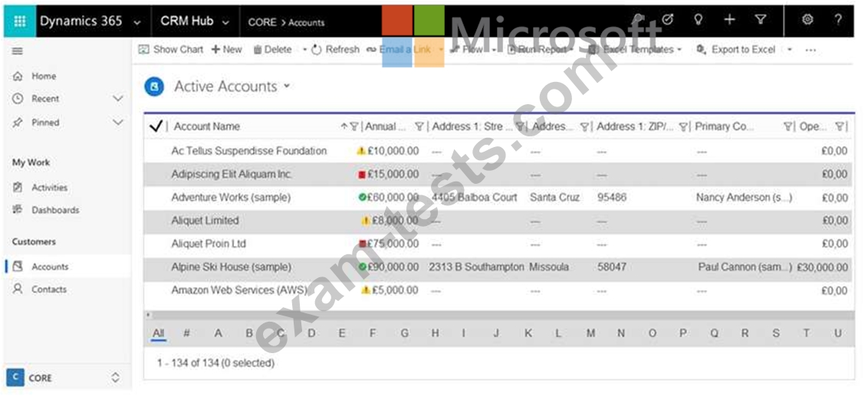Click Home icon in sidebar
This screenshot has height=396, width=868.
tap(18, 77)
